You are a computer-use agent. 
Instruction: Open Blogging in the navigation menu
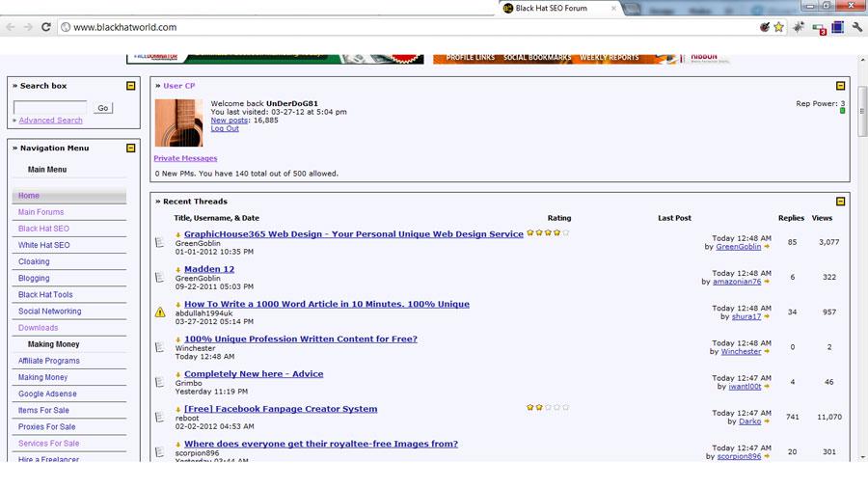[34, 279]
